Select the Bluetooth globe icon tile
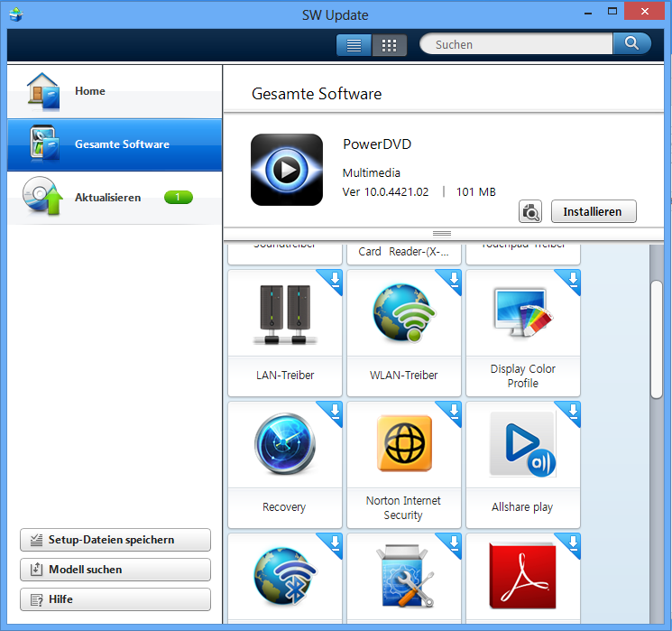 point(285,576)
